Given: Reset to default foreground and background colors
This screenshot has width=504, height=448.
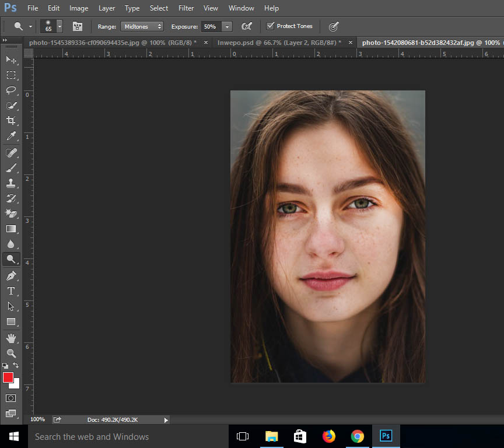Looking at the screenshot, I should (x=5, y=366).
